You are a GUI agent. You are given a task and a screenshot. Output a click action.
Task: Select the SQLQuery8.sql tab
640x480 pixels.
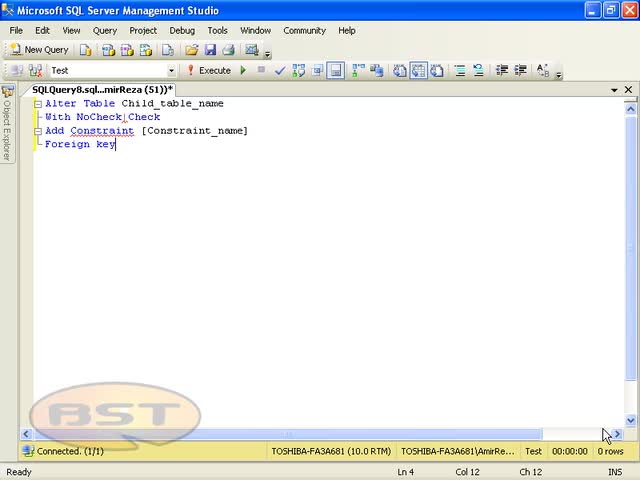pos(102,90)
